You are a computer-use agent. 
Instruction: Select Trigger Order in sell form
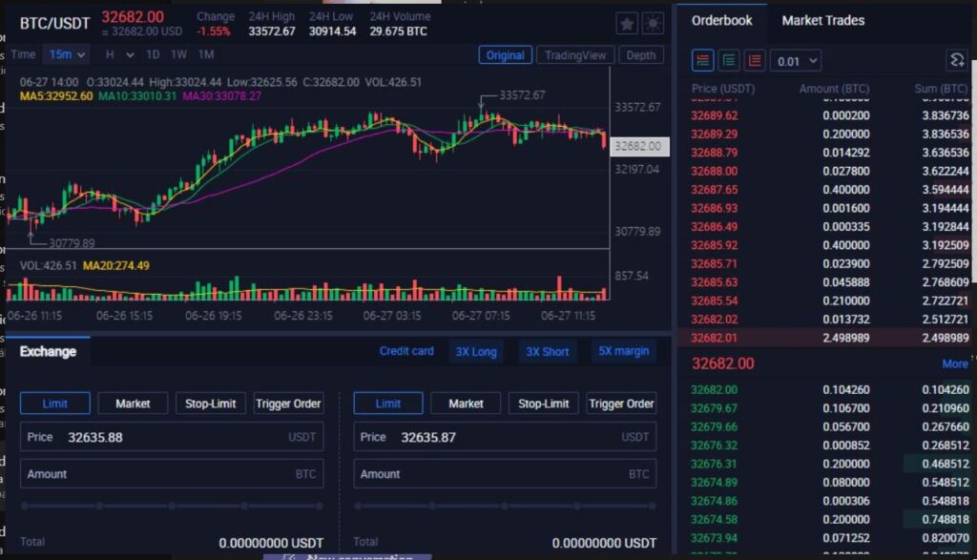point(621,404)
